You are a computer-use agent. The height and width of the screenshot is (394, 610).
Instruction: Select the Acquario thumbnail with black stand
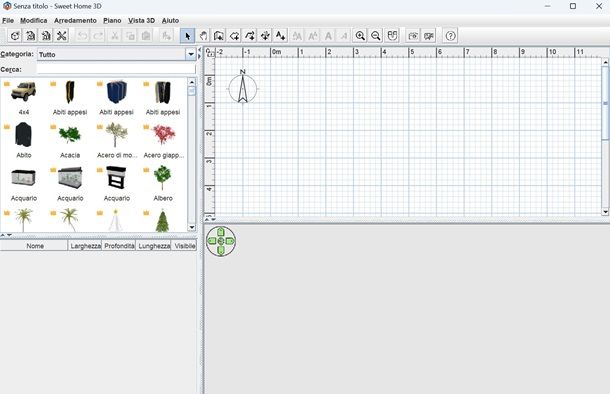(x=116, y=183)
